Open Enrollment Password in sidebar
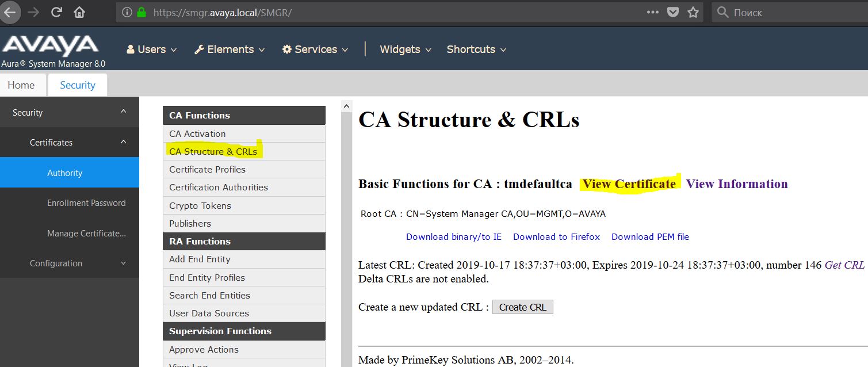Image resolution: width=868 pixels, height=367 pixels. (70, 202)
